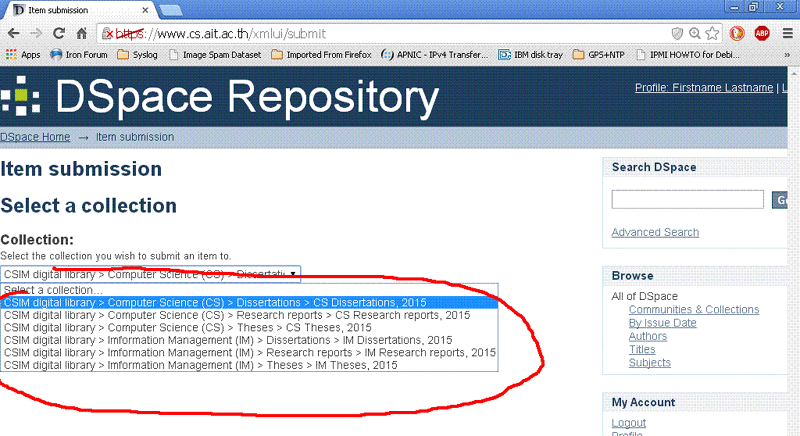
Task: Open the Image Spam Dataset bookmark
Action: (x=215, y=55)
